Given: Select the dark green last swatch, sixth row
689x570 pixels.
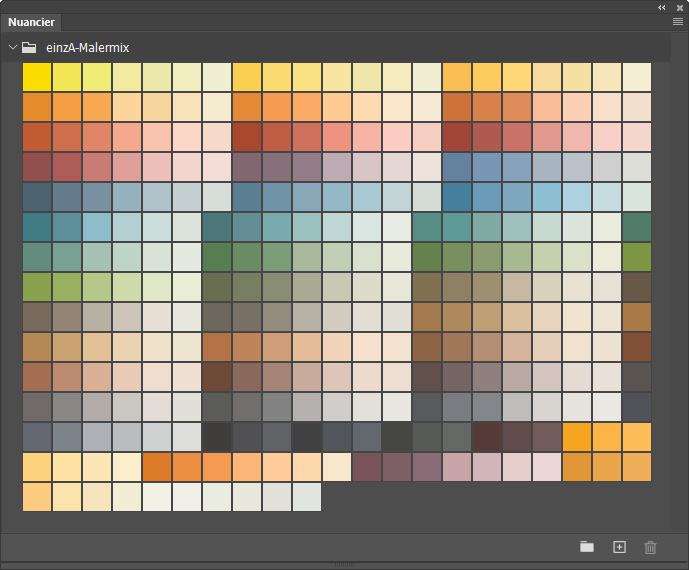Looking at the screenshot, I should coord(637,227).
